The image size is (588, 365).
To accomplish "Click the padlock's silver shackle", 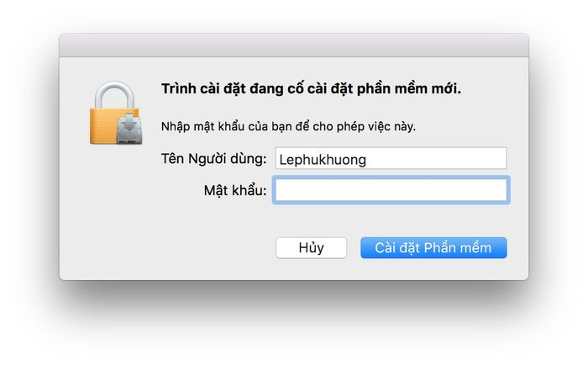I will (115, 89).
